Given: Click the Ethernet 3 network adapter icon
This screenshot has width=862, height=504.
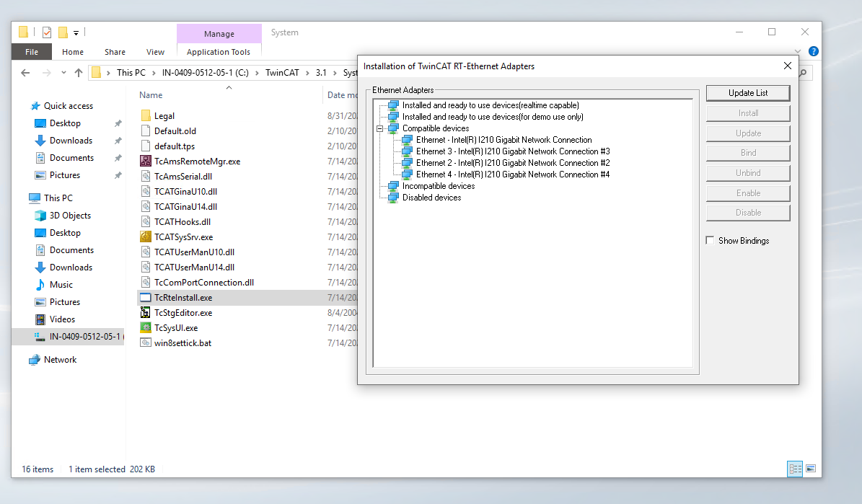Looking at the screenshot, I should (407, 151).
